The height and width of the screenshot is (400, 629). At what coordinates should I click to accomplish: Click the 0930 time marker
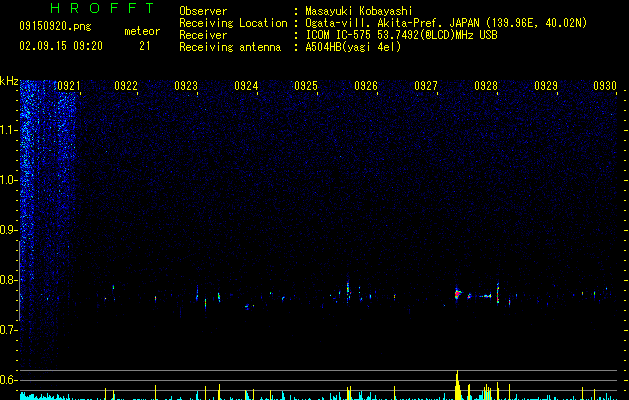[x=605, y=86]
